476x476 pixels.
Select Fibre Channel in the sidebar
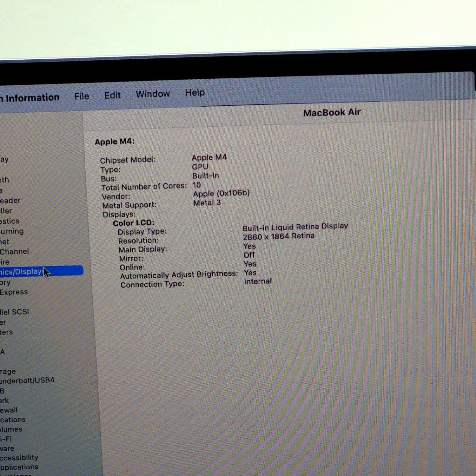point(14,252)
